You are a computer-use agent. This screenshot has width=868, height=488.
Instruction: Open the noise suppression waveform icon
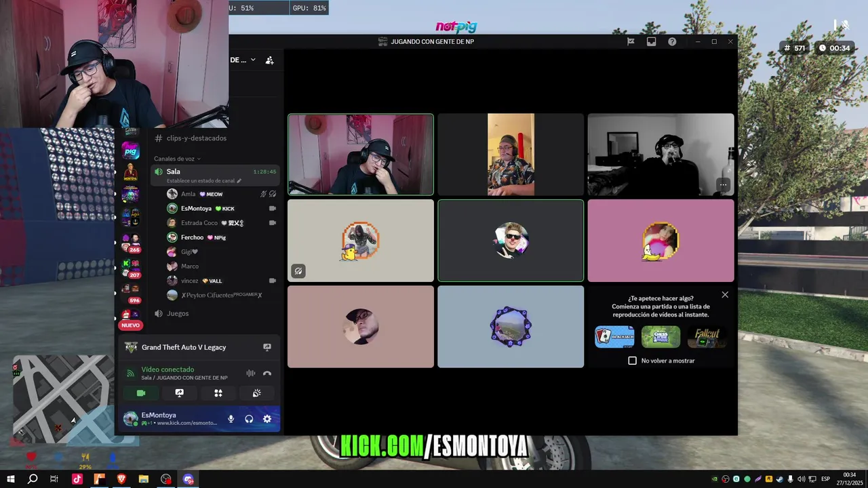[x=251, y=373]
